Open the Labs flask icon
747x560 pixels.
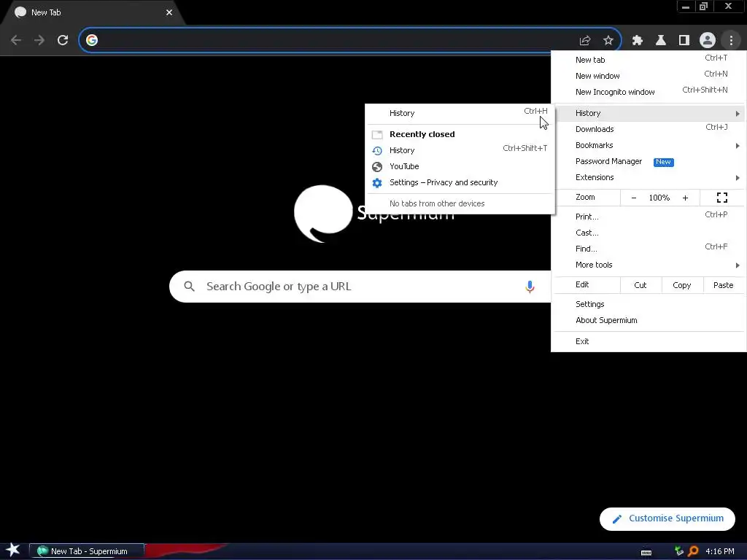coord(661,41)
